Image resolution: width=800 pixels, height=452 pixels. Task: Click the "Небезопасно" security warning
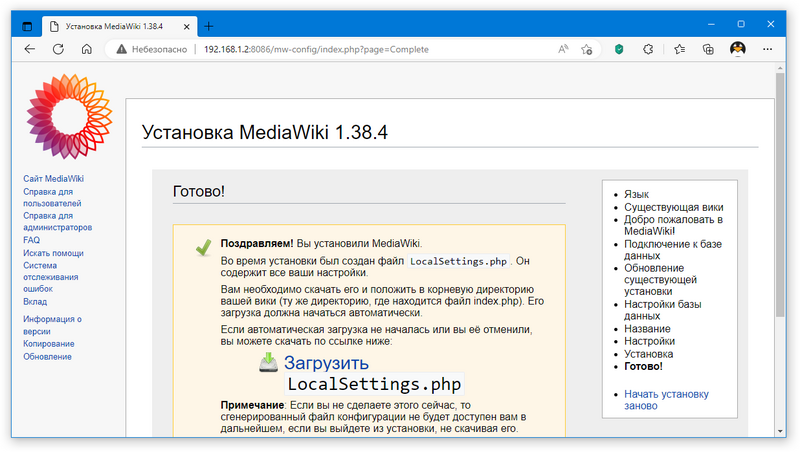coord(152,49)
